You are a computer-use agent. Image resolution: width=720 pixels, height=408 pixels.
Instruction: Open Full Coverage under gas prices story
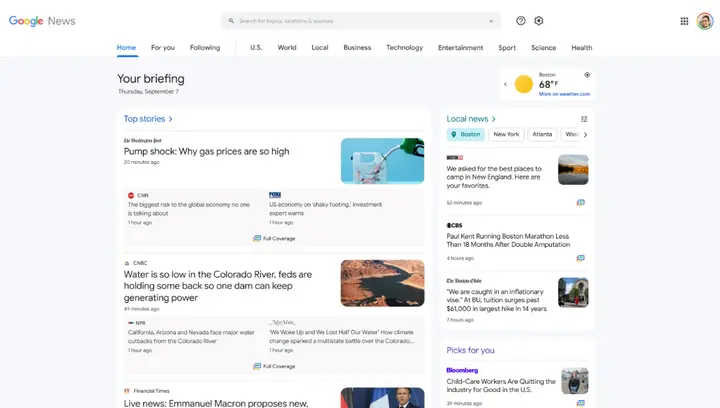pos(274,238)
